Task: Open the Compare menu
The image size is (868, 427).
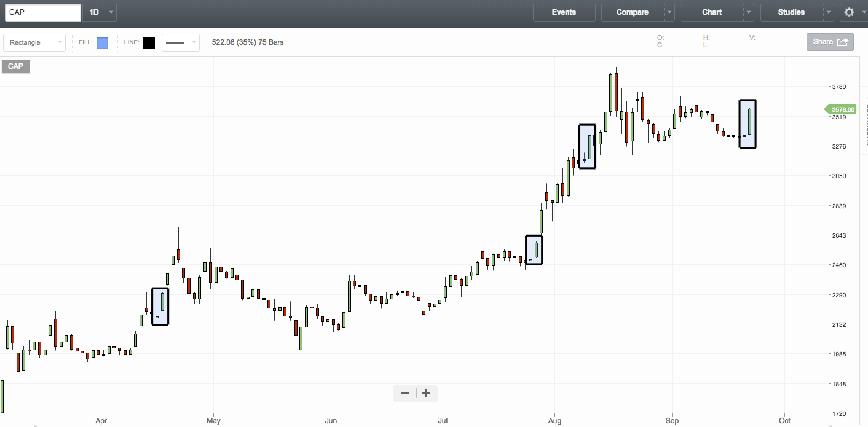Action: [633, 12]
